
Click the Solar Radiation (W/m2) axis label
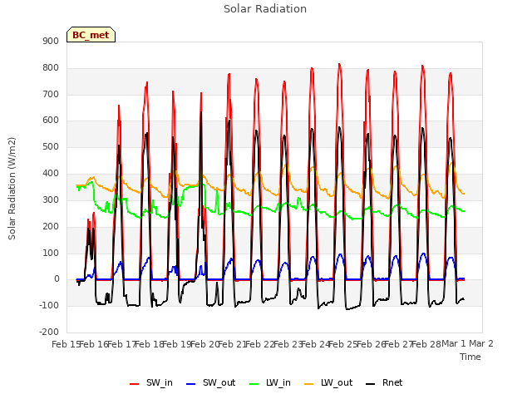(x=12, y=189)
